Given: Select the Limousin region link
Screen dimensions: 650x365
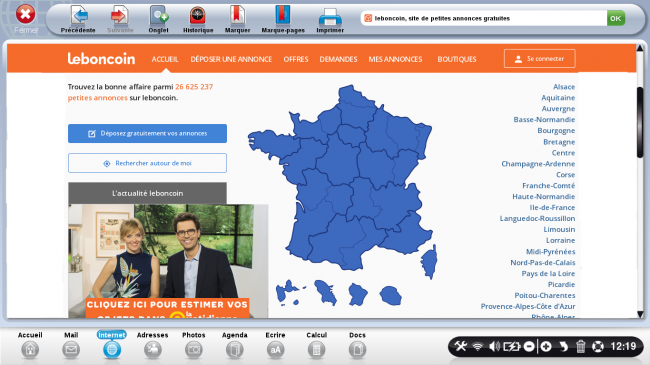Looking at the screenshot, I should 559,229.
